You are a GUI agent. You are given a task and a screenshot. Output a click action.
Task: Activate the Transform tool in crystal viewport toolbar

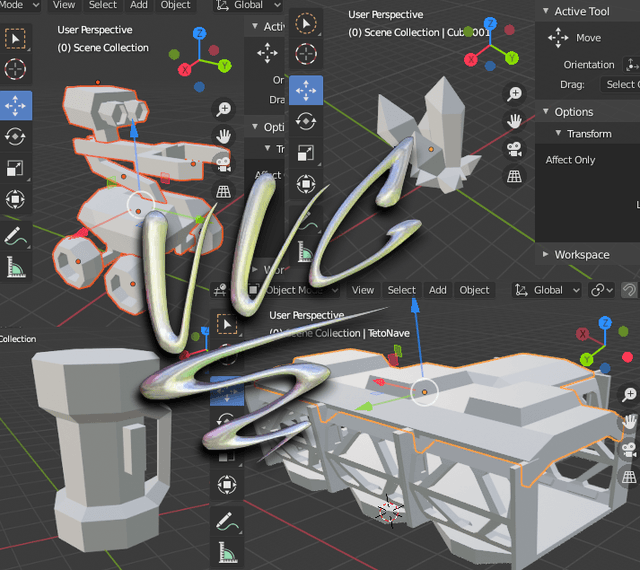click(306, 184)
